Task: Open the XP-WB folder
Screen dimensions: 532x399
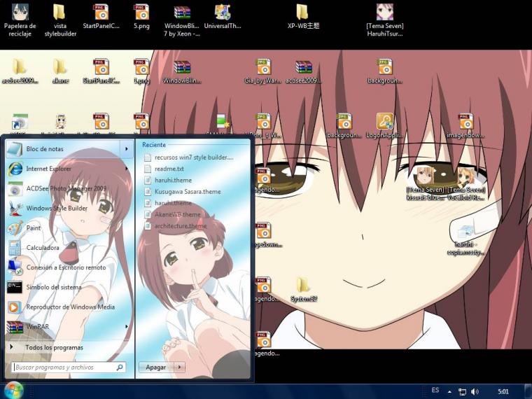Action: click(x=303, y=16)
